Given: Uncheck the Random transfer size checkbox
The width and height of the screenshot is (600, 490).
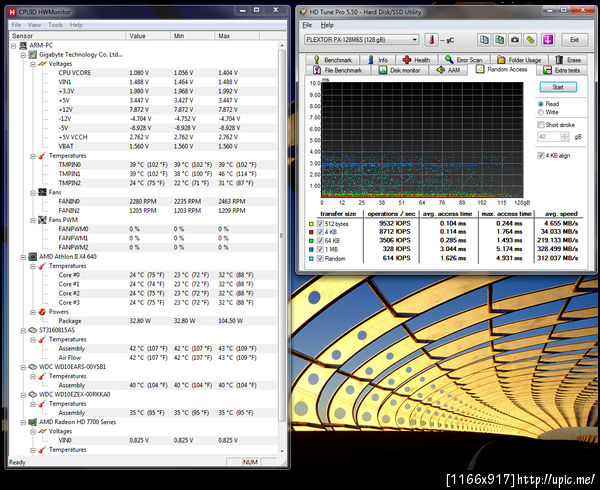Looking at the screenshot, I should 320,259.
